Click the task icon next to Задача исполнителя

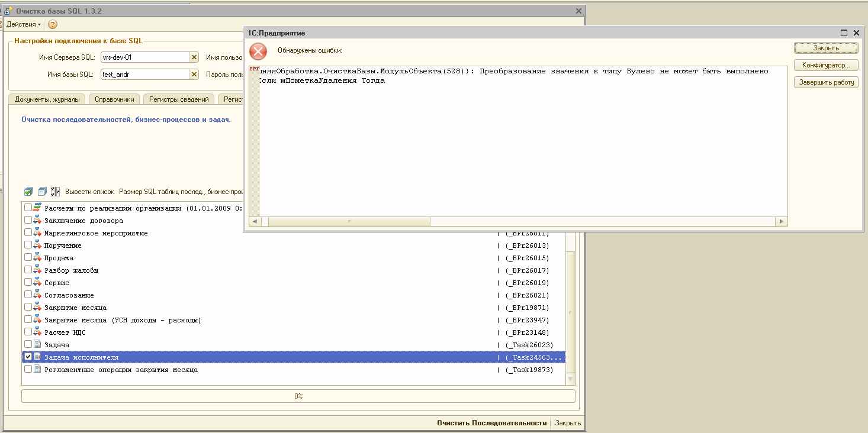pyautogui.click(x=38, y=357)
